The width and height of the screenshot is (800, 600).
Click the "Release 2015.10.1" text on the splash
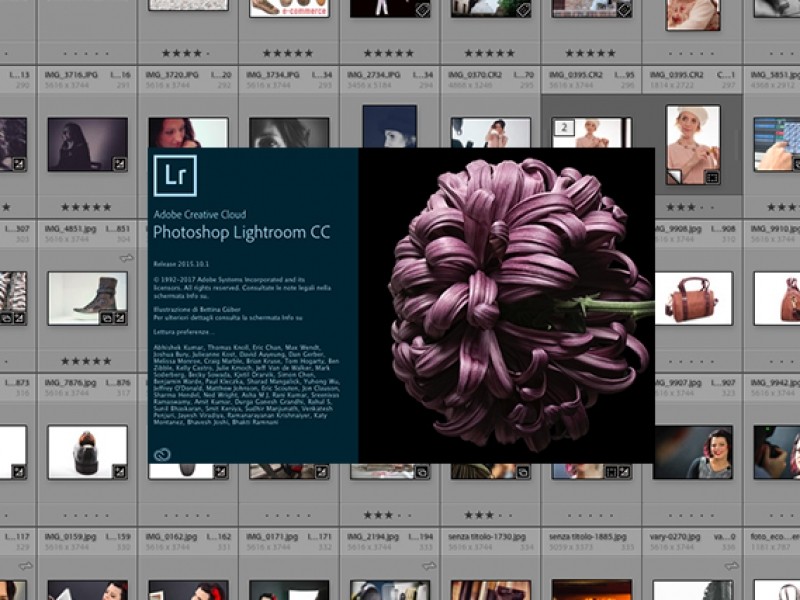coord(181,264)
